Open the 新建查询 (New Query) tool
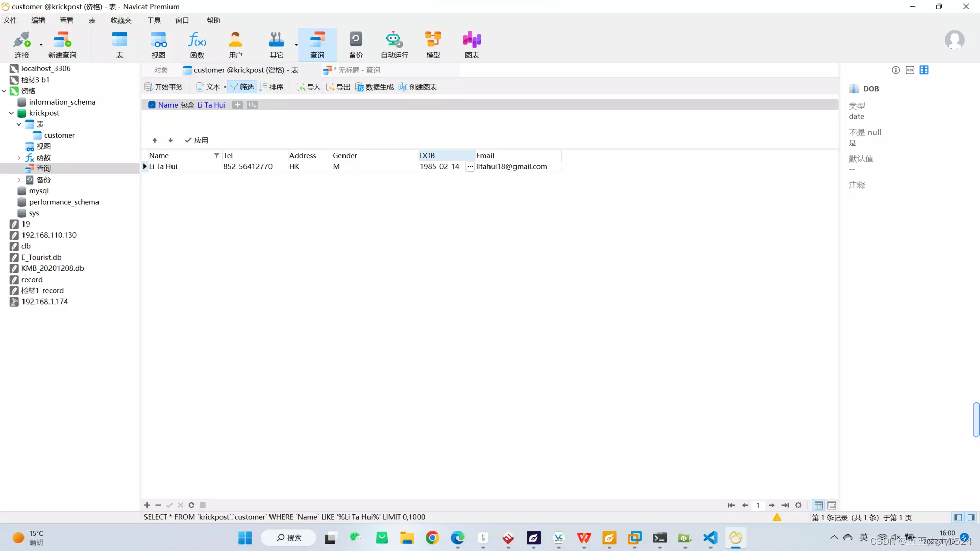Screen dimensions: 980x551 pyautogui.click(x=62, y=45)
